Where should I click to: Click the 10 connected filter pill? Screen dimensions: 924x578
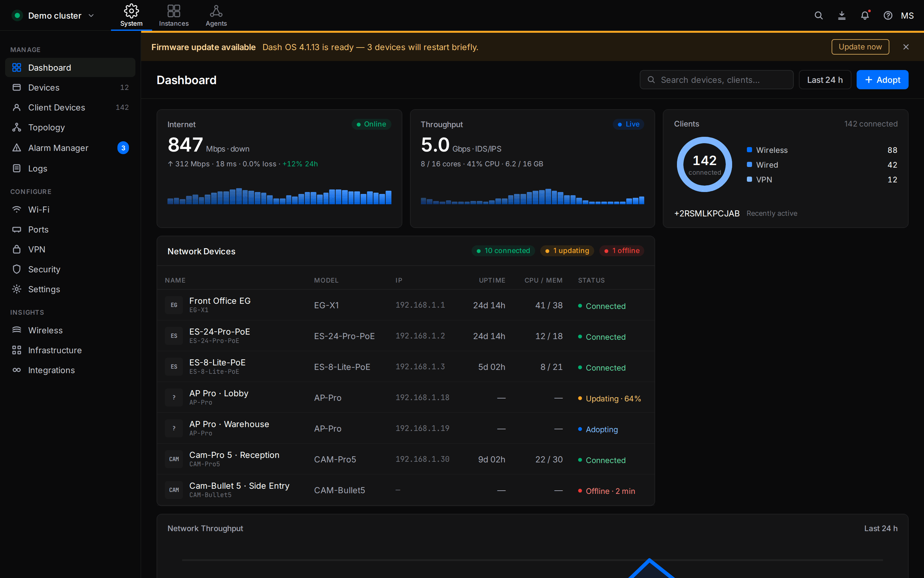coord(503,250)
